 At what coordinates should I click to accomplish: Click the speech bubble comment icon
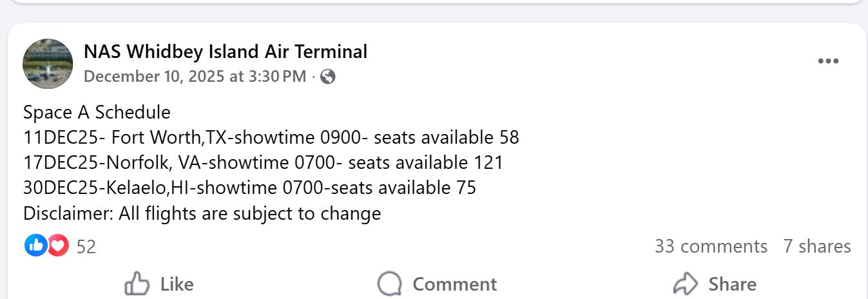pos(390,284)
